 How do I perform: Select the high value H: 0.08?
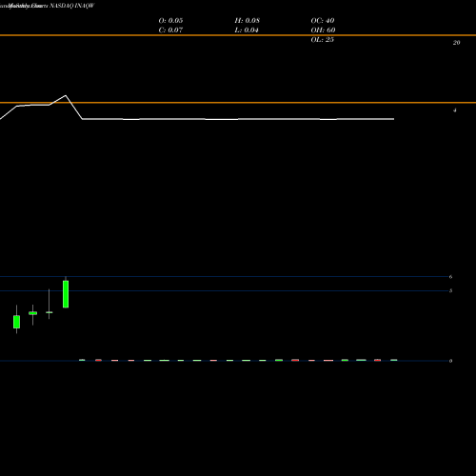click(248, 21)
